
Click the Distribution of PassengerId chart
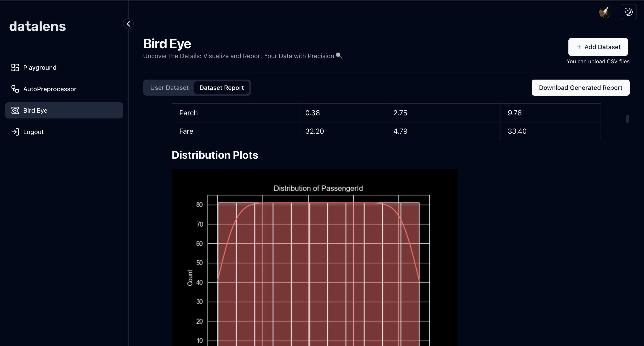coord(314,257)
